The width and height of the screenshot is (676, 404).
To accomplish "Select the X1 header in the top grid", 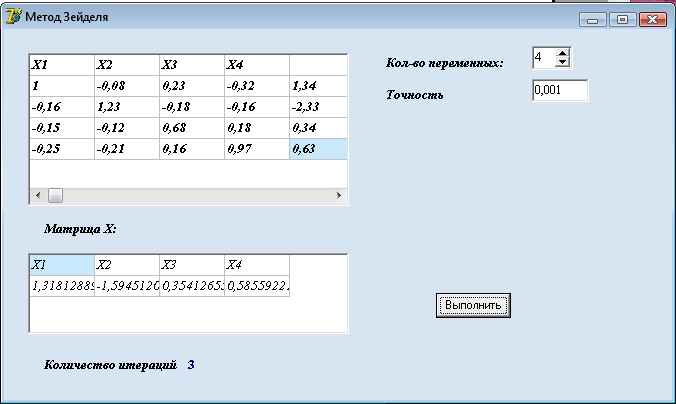I will (62, 65).
